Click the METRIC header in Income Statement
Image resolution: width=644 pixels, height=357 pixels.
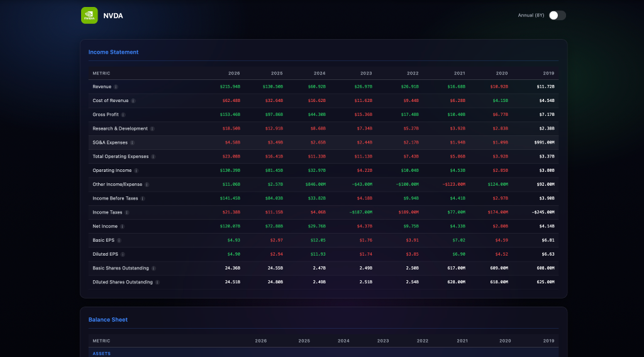(101, 73)
